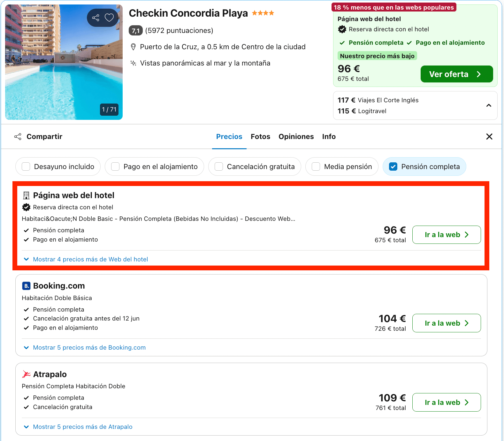The width and height of the screenshot is (504, 441).
Task: Click the verified badge in green offer box
Action: [x=342, y=29]
